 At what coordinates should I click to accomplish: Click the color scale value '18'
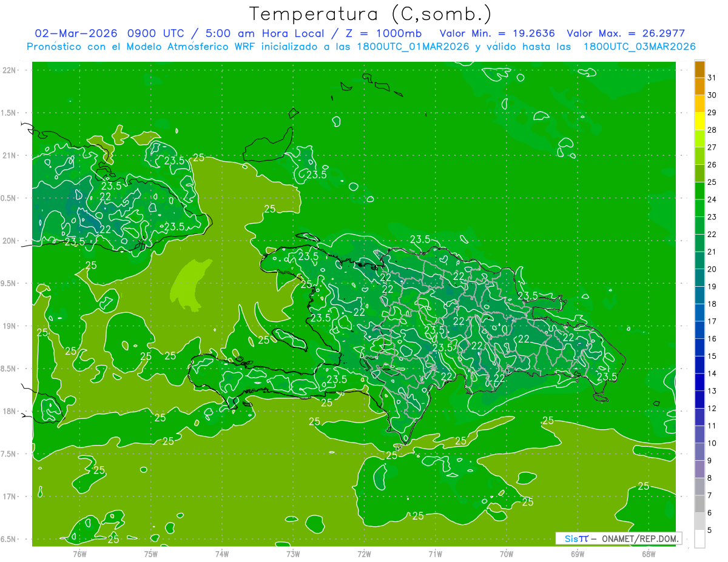click(x=712, y=304)
